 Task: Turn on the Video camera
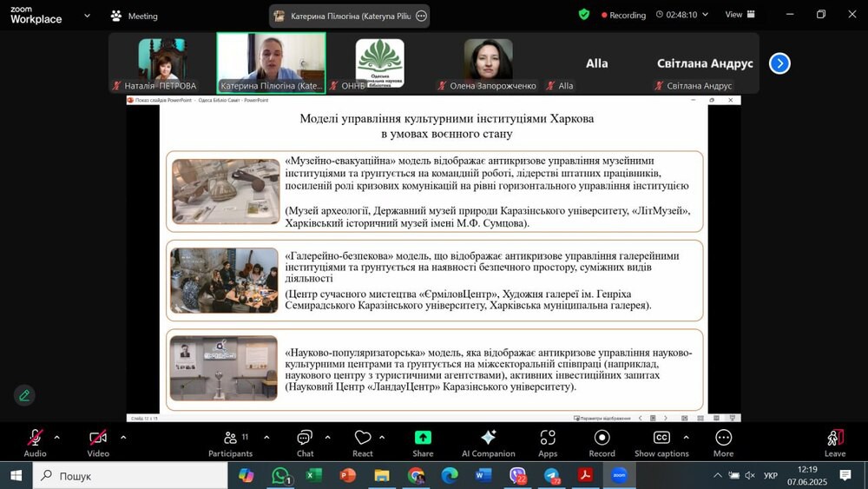click(x=98, y=441)
